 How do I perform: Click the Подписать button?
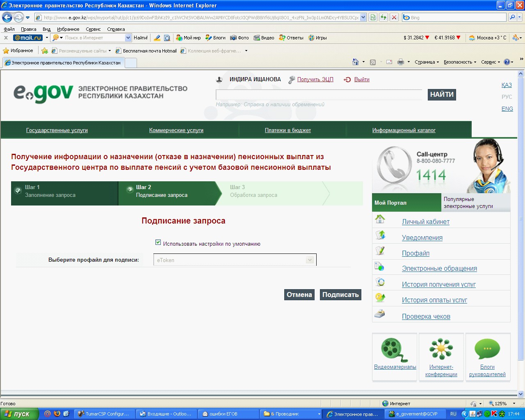[x=340, y=294]
